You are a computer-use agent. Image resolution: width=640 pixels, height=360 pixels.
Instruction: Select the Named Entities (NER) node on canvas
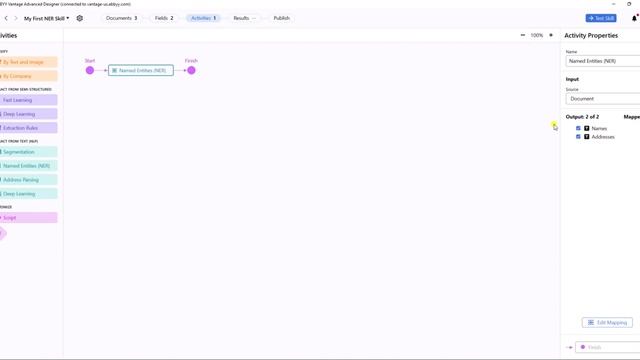tap(141, 70)
